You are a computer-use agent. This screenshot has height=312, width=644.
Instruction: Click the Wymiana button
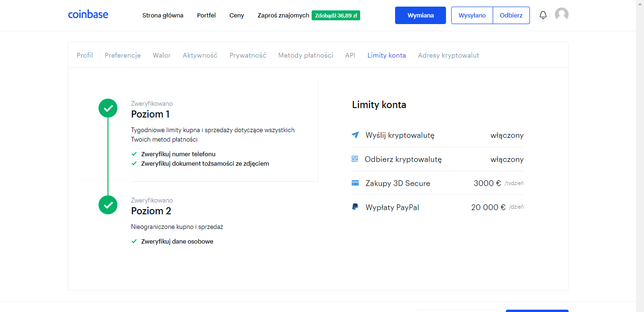pos(420,15)
